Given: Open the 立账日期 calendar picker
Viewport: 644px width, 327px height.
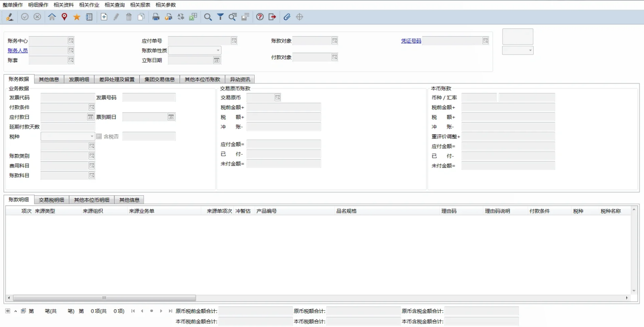Looking at the screenshot, I should [x=217, y=60].
